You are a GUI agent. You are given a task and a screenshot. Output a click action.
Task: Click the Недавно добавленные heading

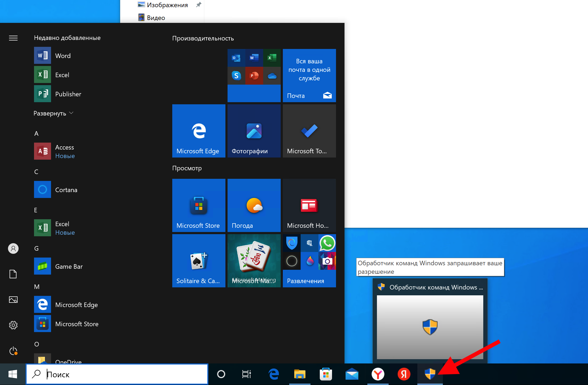(x=67, y=38)
